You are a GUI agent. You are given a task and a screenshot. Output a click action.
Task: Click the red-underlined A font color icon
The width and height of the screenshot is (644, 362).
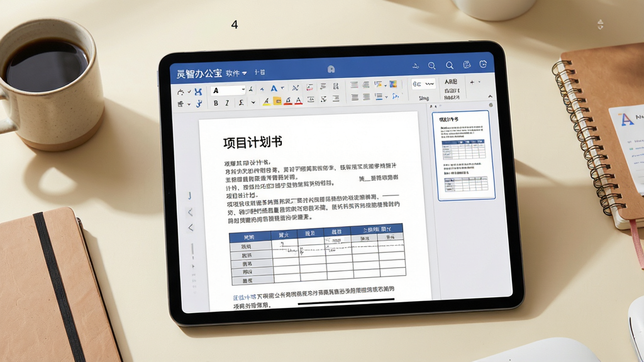pyautogui.click(x=299, y=101)
